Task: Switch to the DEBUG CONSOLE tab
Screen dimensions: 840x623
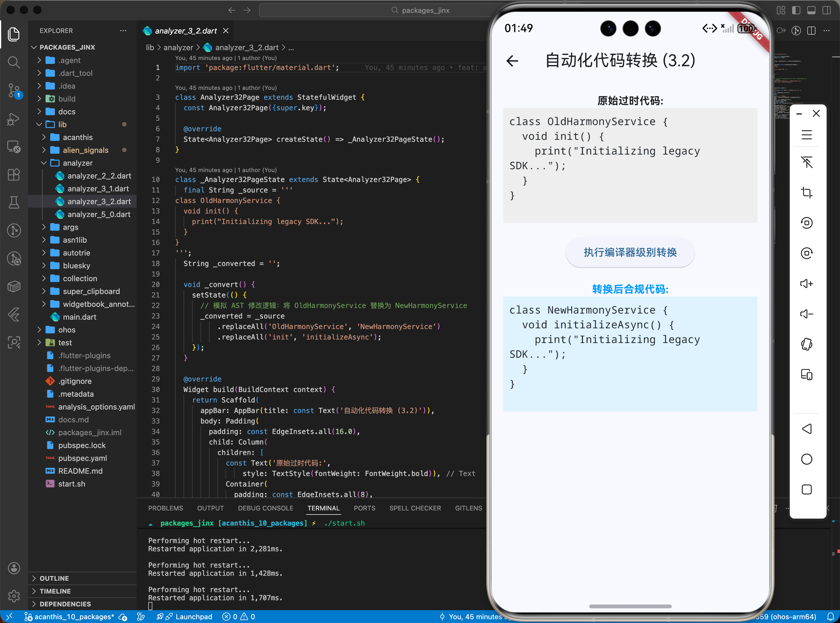Action: click(265, 508)
